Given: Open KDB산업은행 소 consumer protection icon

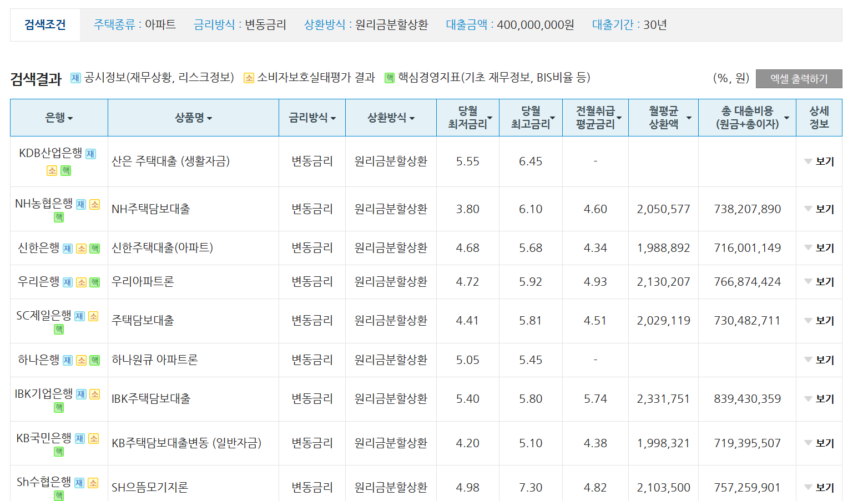Looking at the screenshot, I should tap(52, 170).
